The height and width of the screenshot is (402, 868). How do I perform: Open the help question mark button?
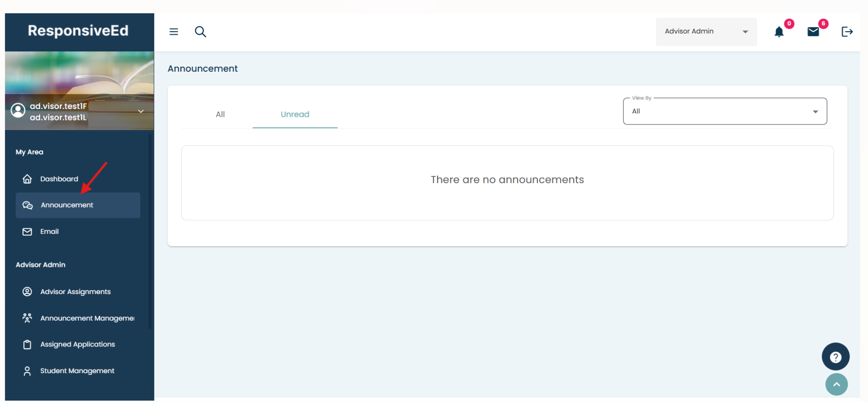pos(835,357)
